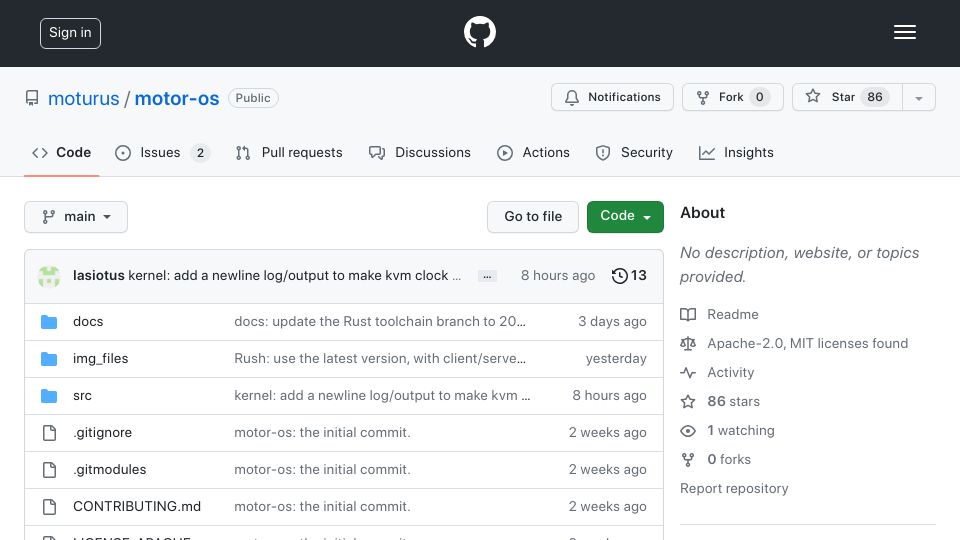
Task: Open the Rush latest version commit message
Action: pyautogui.click(x=380, y=359)
